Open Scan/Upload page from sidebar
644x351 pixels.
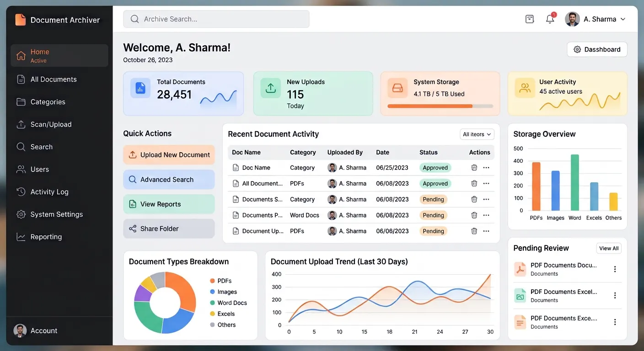point(59,124)
